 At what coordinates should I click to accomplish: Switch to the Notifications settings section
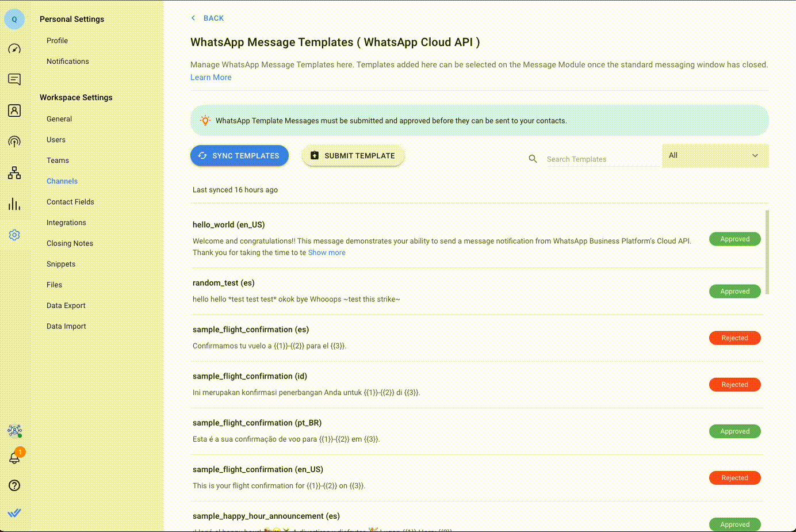coord(67,61)
